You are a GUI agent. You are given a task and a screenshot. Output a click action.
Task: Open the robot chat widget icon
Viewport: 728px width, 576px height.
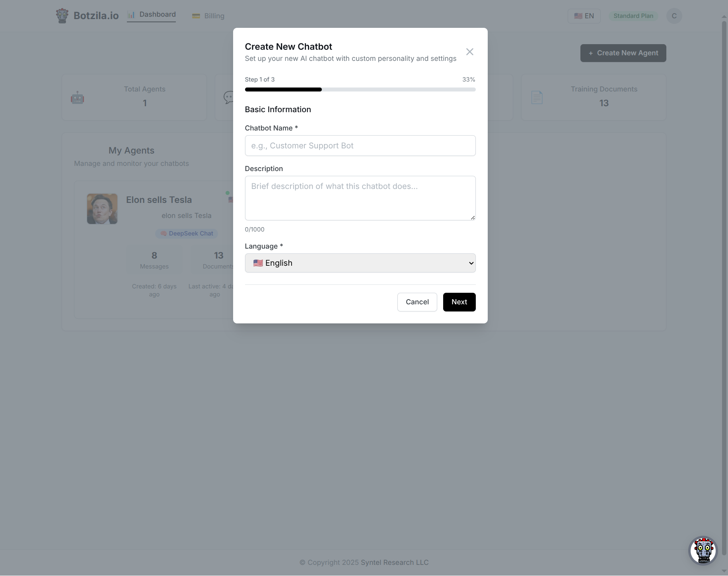point(703,551)
